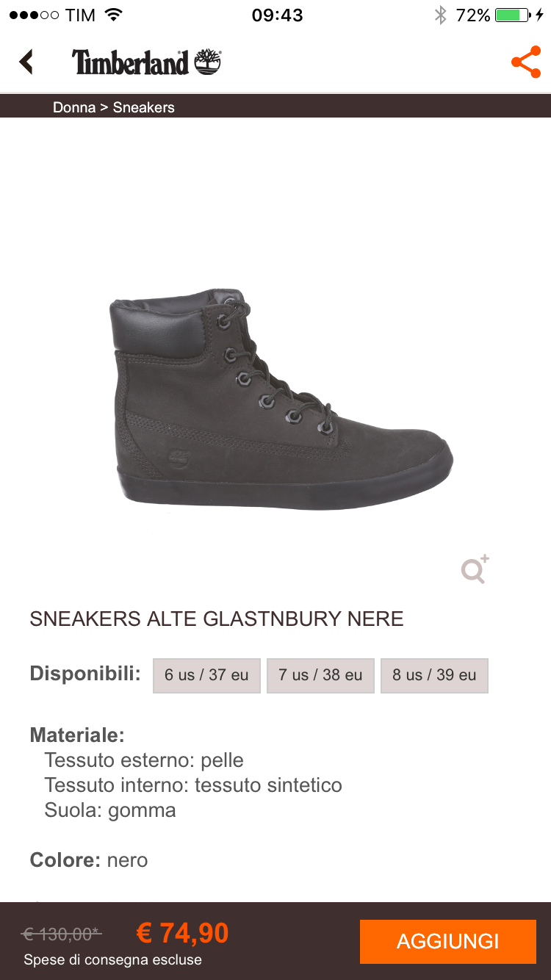Viewport: 551px width, 980px height.
Task: Add item with AGGIUNGI button
Action: point(448,941)
